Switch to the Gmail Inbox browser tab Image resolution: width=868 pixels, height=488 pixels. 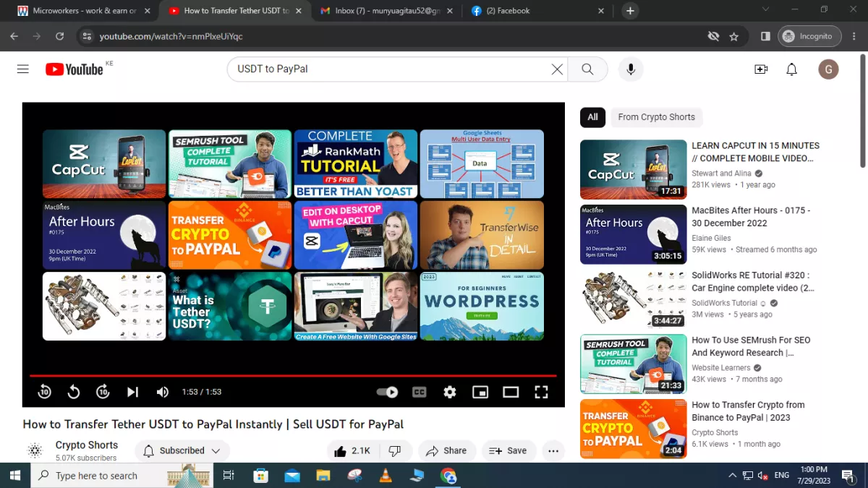point(388,11)
